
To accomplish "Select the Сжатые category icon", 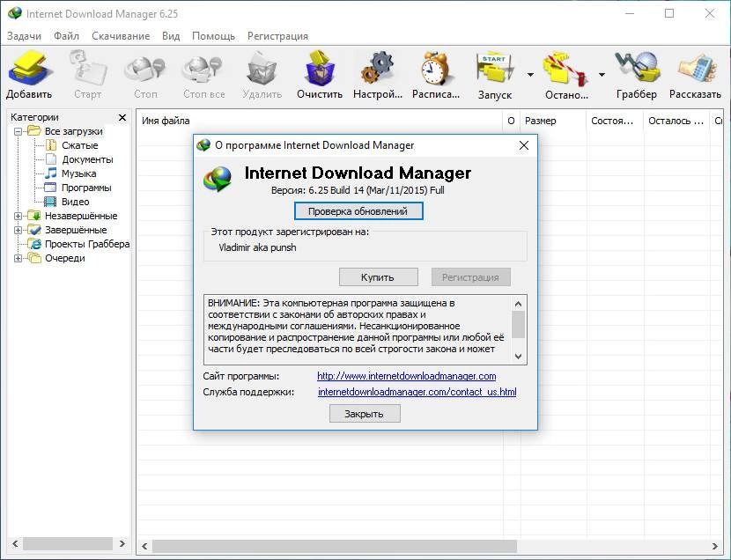I will tap(51, 145).
